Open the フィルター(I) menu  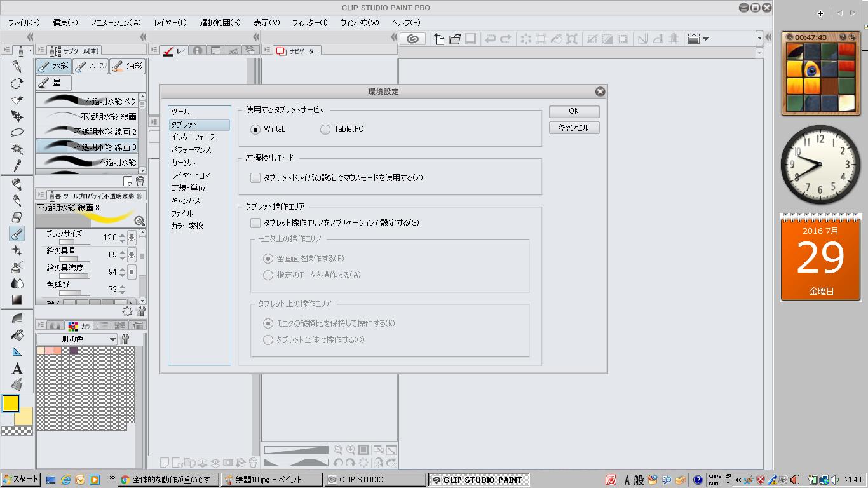[x=309, y=22]
